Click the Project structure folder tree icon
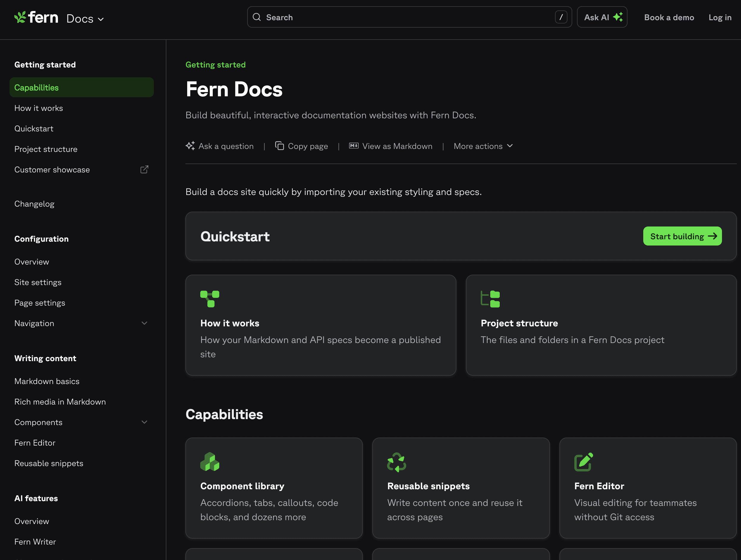 click(490, 299)
